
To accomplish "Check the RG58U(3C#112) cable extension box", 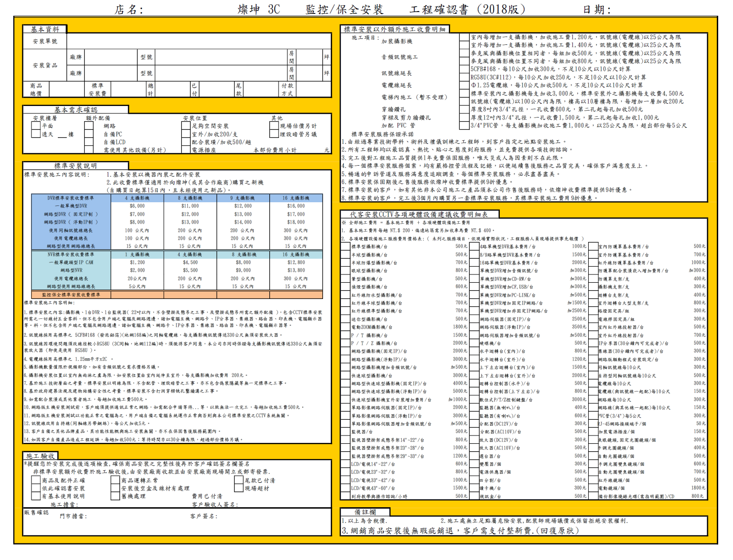I will pyautogui.click(x=464, y=77).
